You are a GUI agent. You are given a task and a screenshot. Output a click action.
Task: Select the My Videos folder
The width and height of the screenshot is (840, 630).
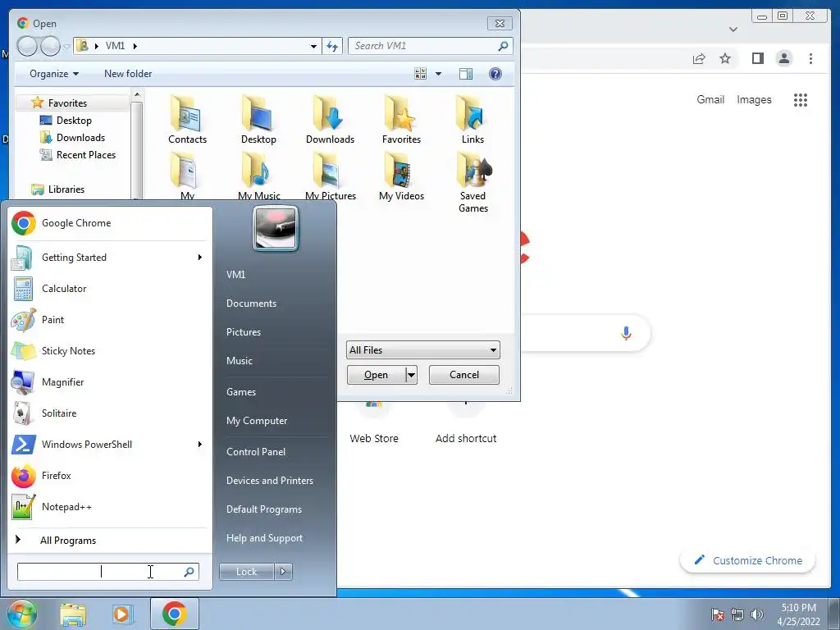[x=401, y=177]
